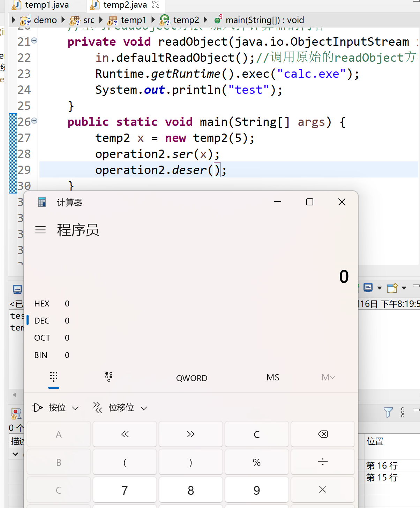Click the 8 key in calculator

(x=191, y=490)
